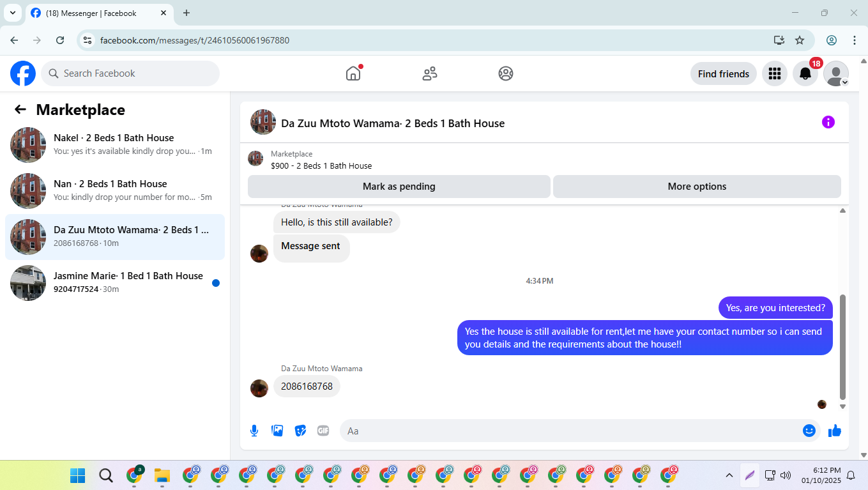This screenshot has width=868, height=490.
Task: Open the account profile menu
Action: [836, 73]
